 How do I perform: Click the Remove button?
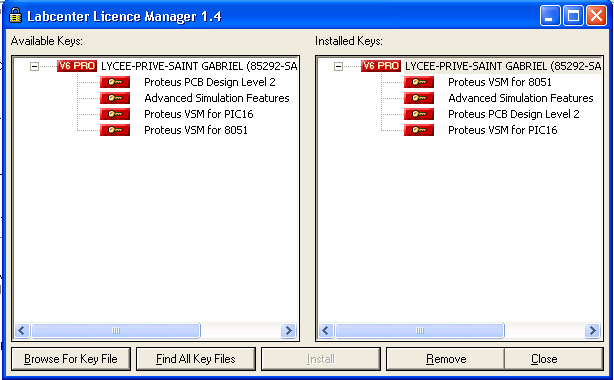[x=446, y=359]
